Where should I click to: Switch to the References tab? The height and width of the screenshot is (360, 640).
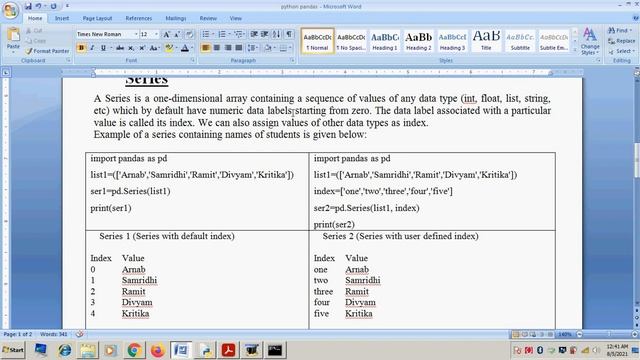(139, 18)
